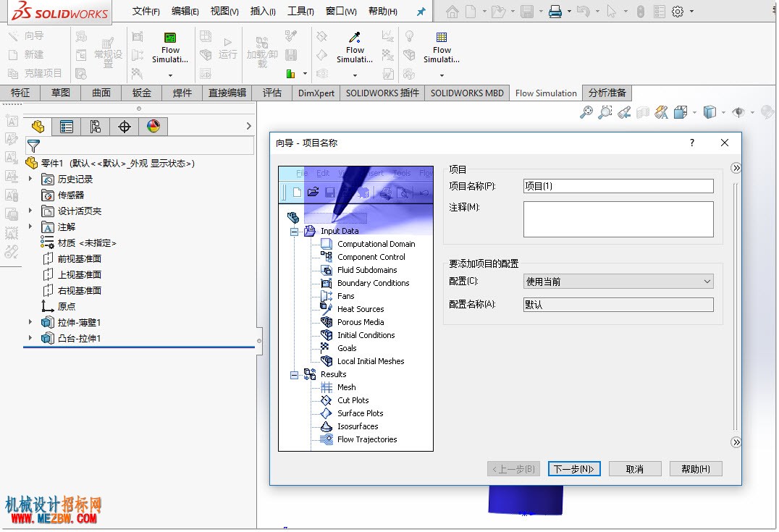Expand the 注解 tree node

(x=30, y=226)
